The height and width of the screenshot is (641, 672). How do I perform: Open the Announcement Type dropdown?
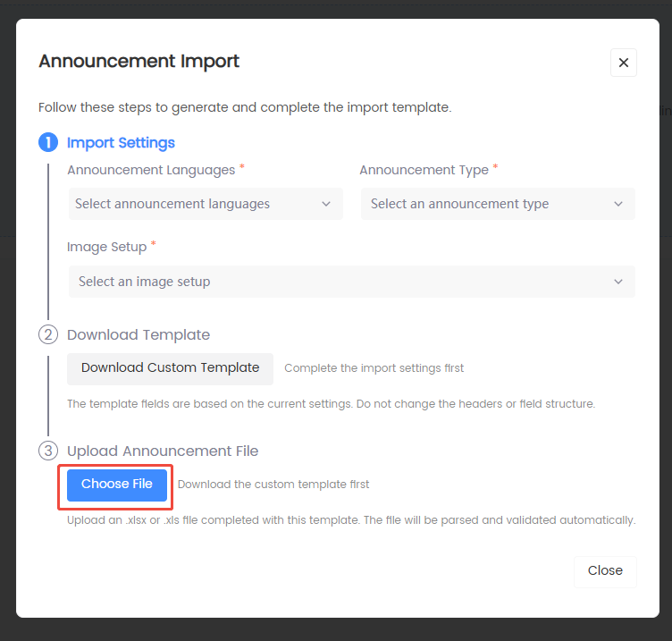point(498,204)
